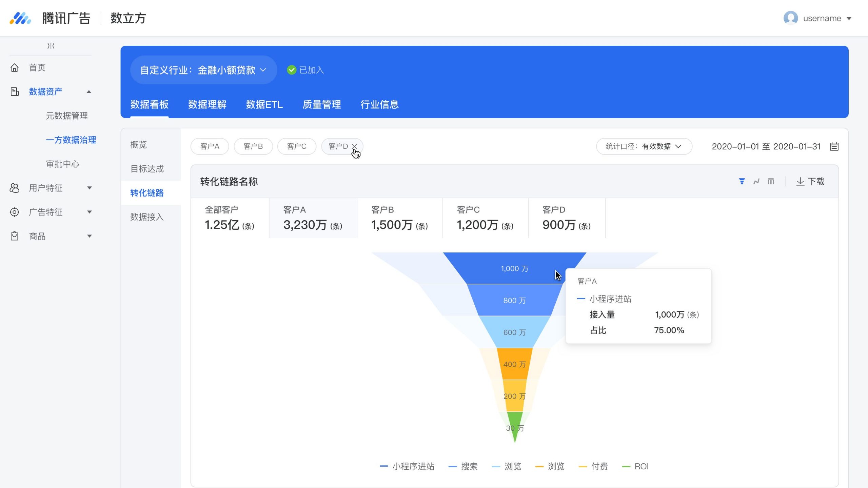The height and width of the screenshot is (488, 868).
Task: Collapse the sidebar with the fold icon
Action: click(51, 46)
